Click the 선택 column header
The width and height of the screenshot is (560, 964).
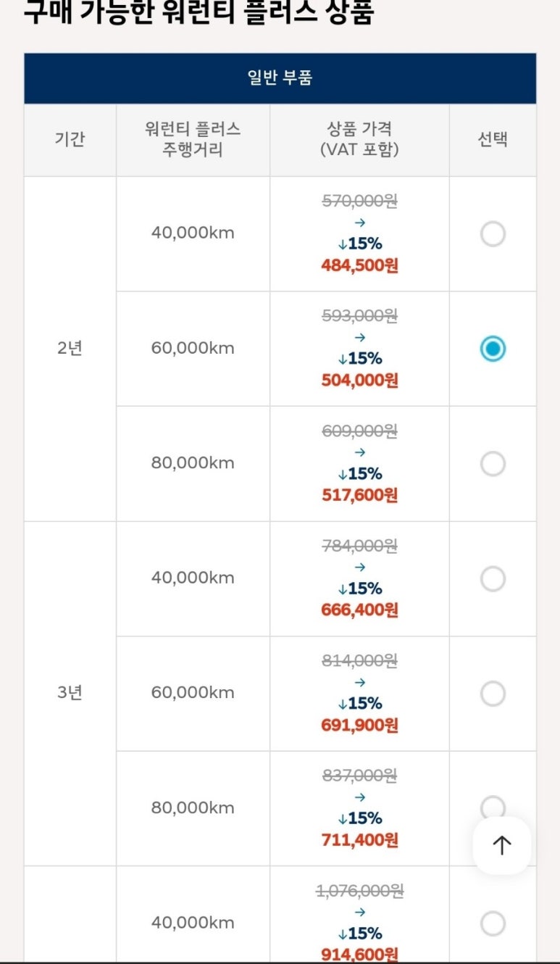(x=493, y=140)
